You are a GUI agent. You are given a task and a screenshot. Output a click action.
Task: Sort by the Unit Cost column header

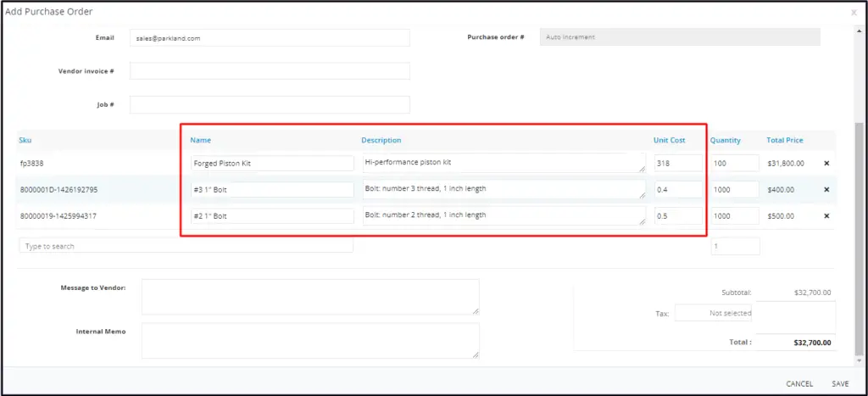(670, 140)
